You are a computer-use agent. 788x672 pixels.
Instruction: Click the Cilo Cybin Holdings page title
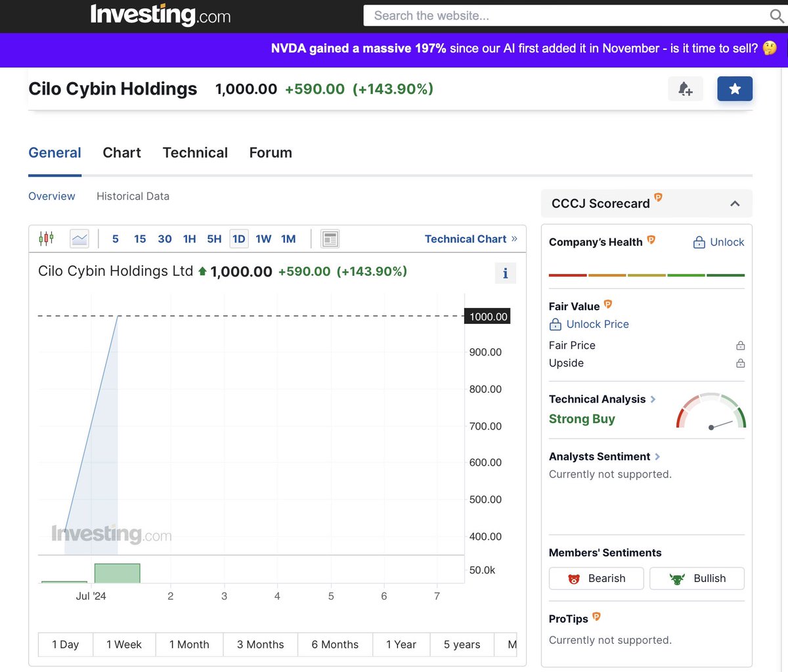tap(113, 89)
